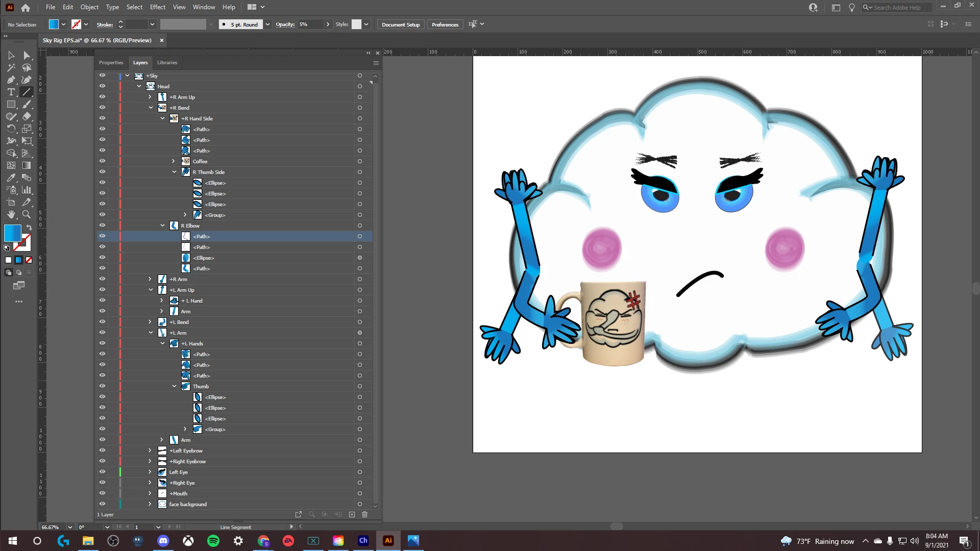Select the Eyedropper tool

click(11, 178)
